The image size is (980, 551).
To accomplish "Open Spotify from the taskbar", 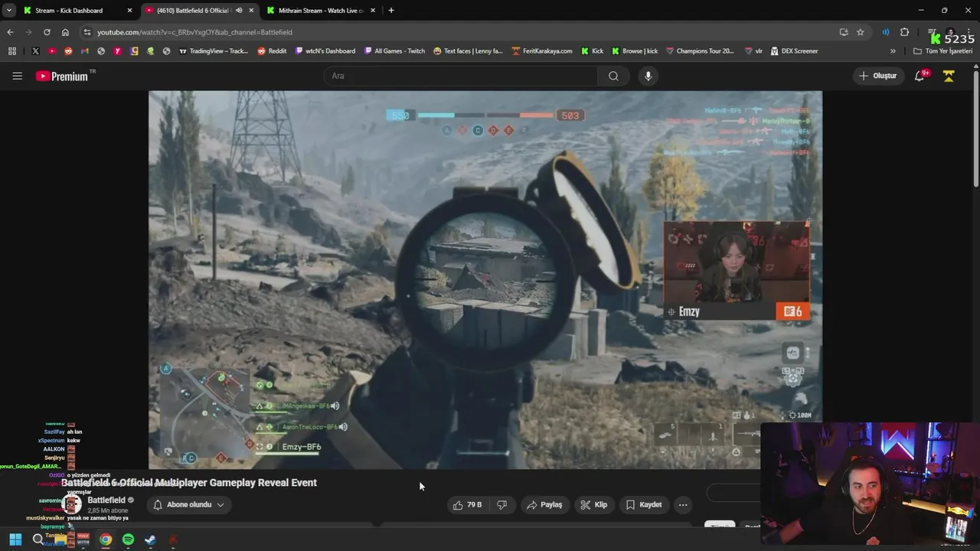I will click(x=128, y=540).
